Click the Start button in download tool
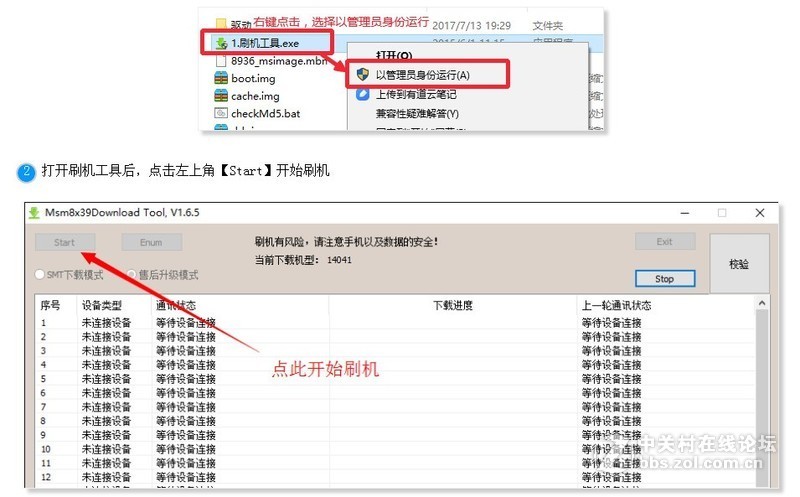 (65, 242)
